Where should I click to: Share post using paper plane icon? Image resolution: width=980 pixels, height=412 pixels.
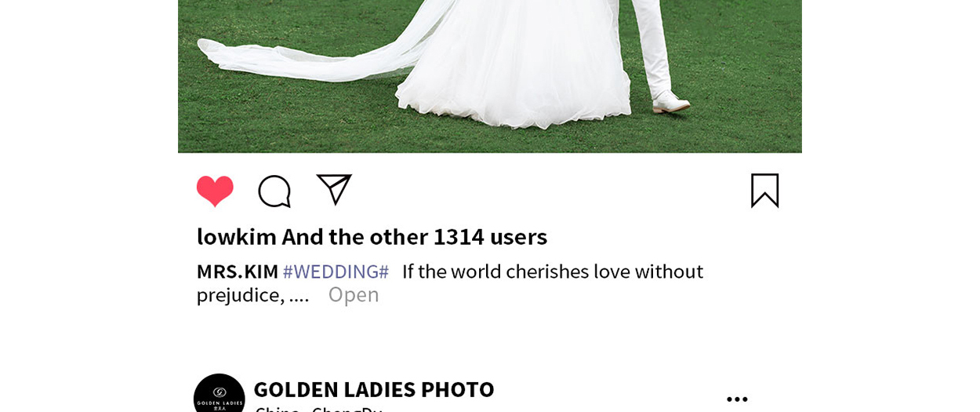coord(334,190)
